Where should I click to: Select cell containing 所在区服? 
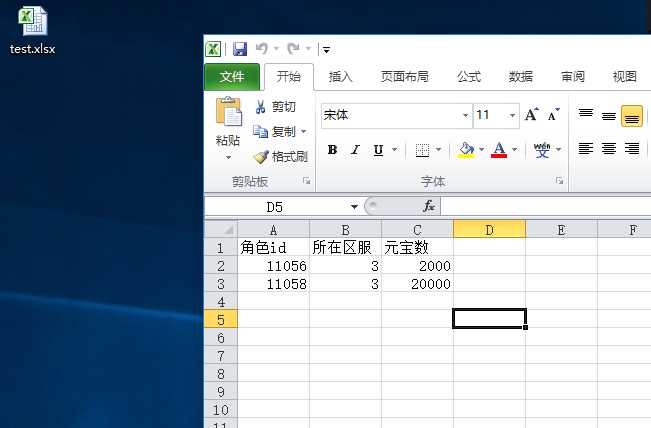[x=345, y=247]
